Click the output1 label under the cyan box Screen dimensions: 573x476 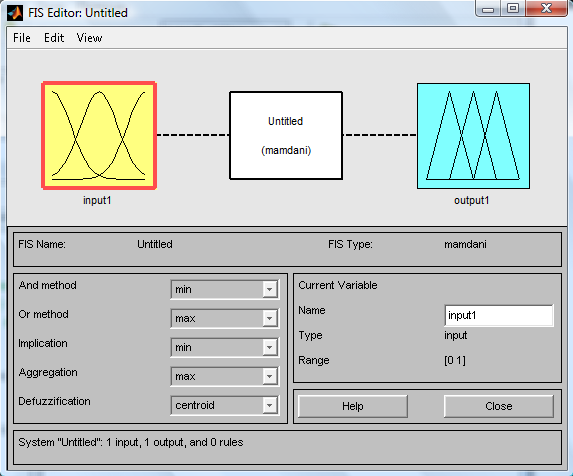point(471,200)
